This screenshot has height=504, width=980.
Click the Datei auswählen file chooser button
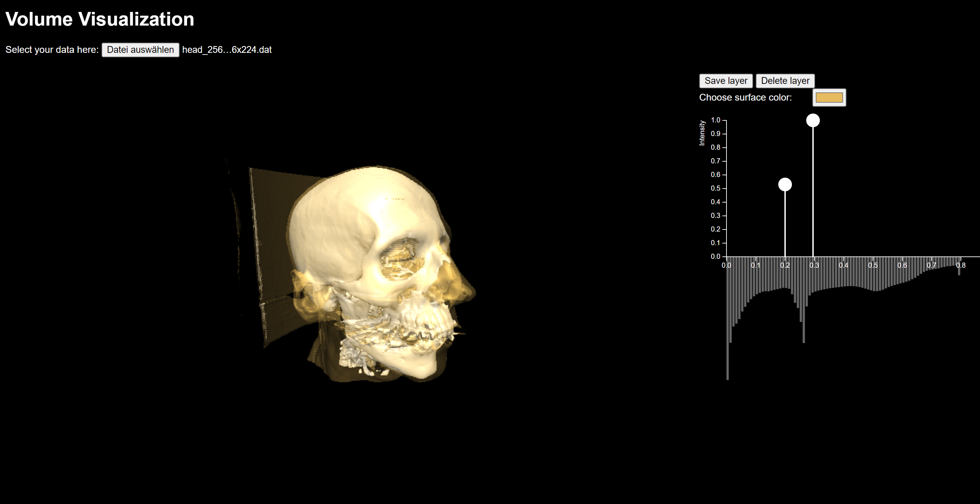(x=140, y=50)
